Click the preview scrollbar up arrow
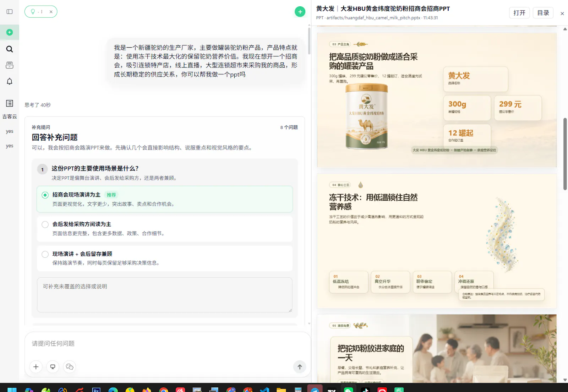This screenshot has width=568, height=392. pyautogui.click(x=565, y=29)
